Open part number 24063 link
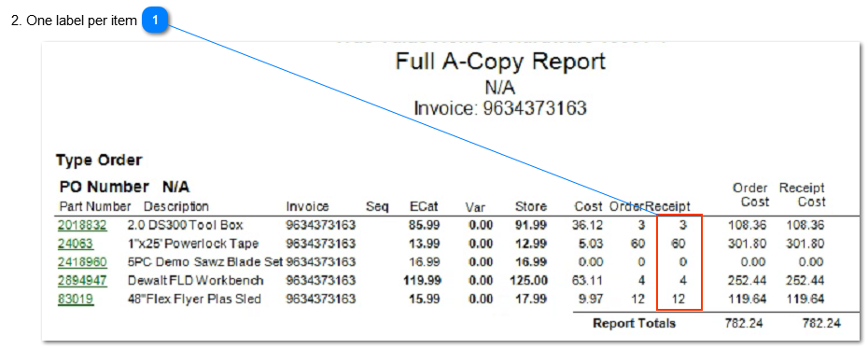This screenshot has height=349, width=868. pyautogui.click(x=76, y=244)
